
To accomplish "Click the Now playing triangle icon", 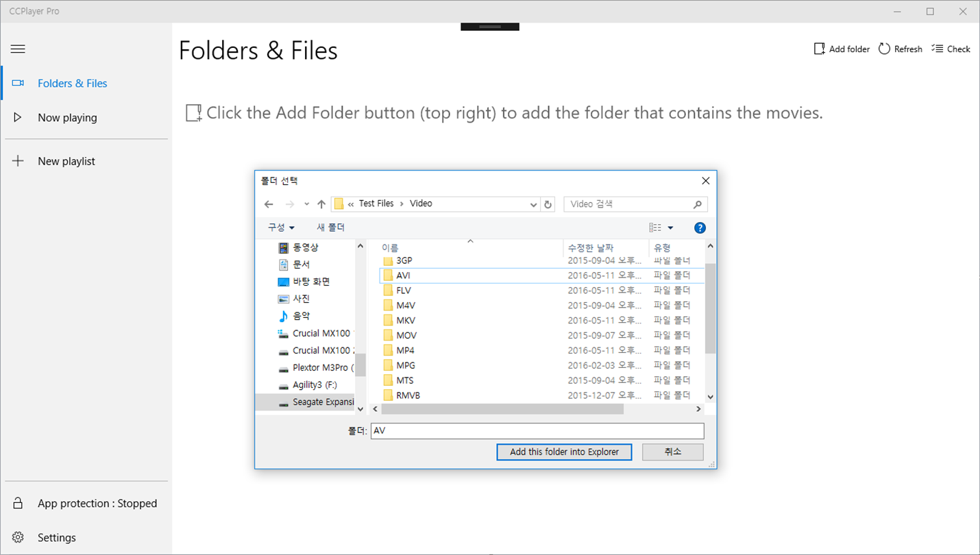I will pyautogui.click(x=18, y=117).
